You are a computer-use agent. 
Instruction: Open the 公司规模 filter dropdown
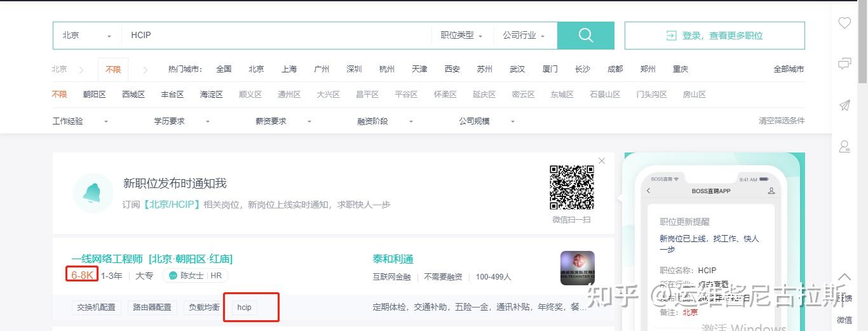(x=487, y=121)
